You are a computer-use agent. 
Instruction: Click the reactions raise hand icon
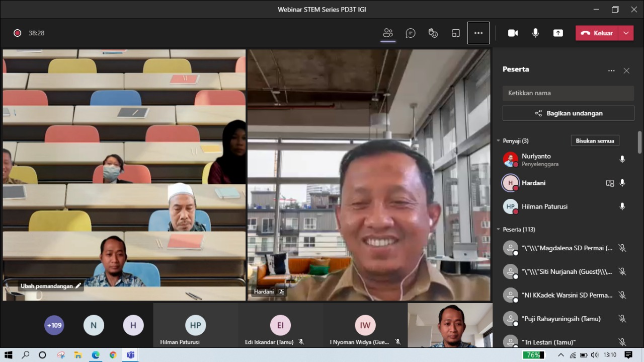[x=433, y=33]
